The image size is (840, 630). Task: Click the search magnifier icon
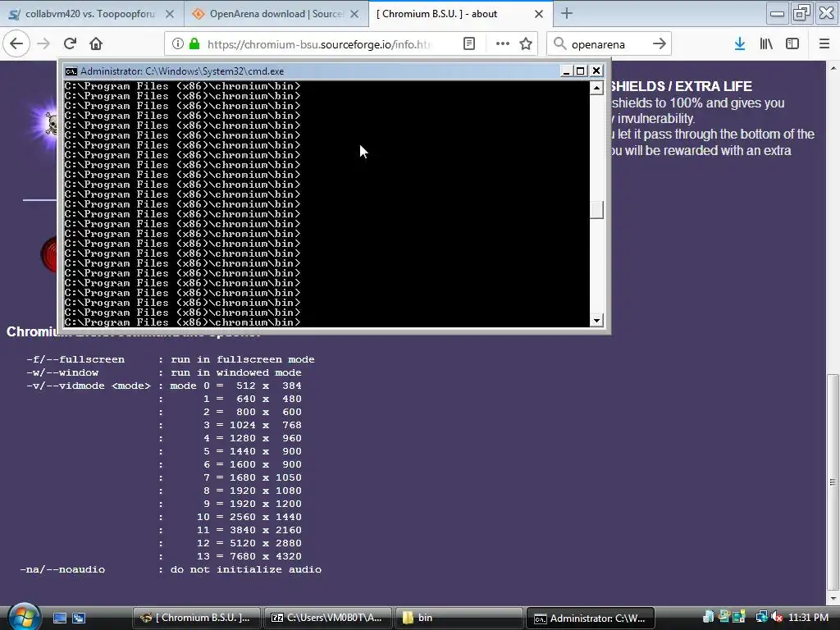click(x=559, y=44)
